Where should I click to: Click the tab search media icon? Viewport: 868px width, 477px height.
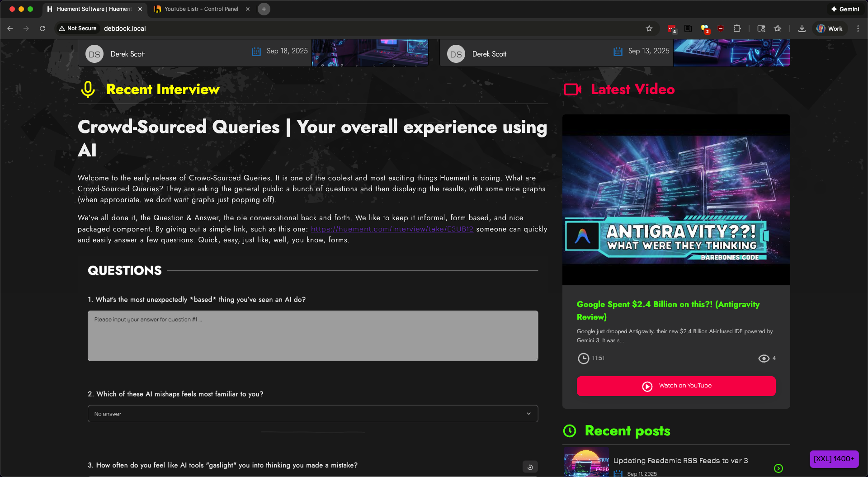pos(761,28)
